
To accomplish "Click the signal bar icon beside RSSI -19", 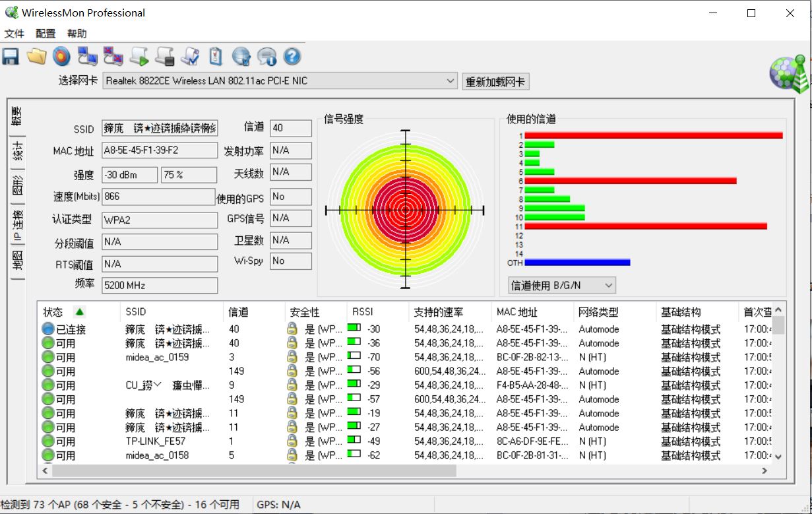I will click(354, 413).
